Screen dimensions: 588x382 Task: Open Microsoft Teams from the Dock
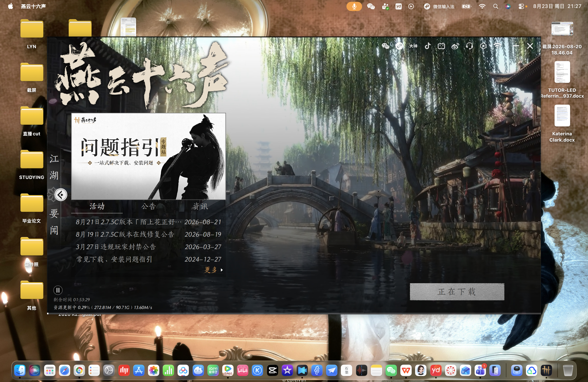(x=480, y=370)
